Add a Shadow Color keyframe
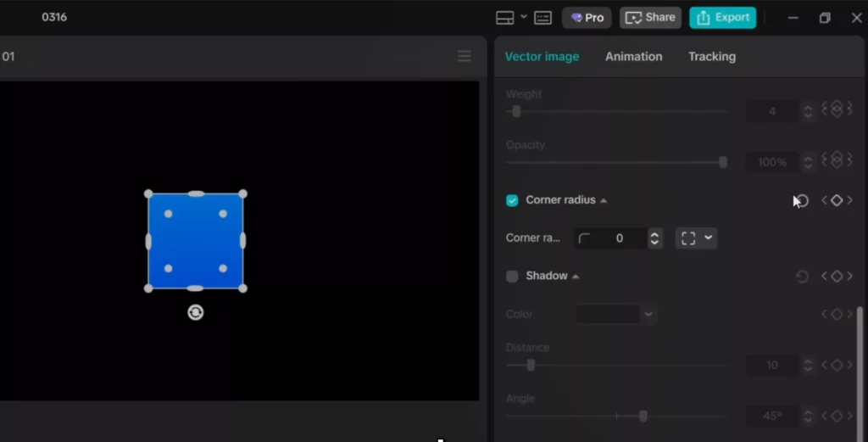The height and width of the screenshot is (442, 868). pyautogui.click(x=837, y=314)
